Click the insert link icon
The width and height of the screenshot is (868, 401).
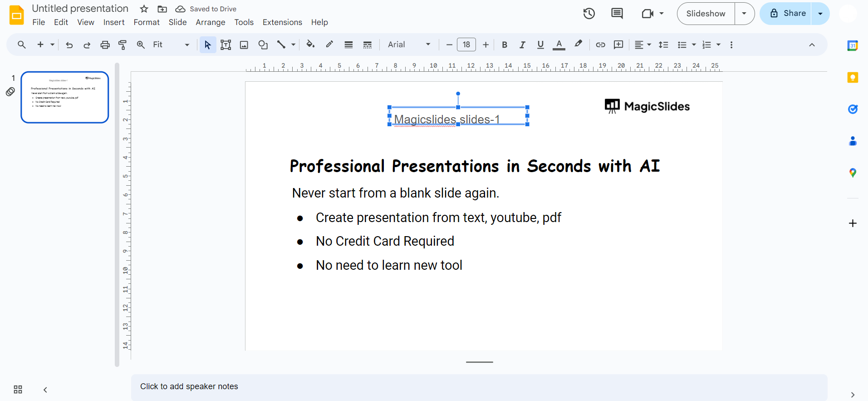pyautogui.click(x=600, y=45)
